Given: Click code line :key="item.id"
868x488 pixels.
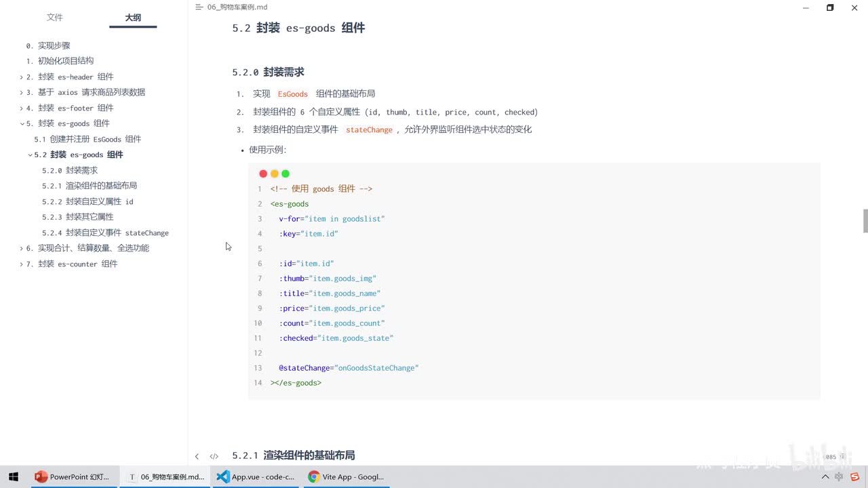Looking at the screenshot, I should click(309, 234).
